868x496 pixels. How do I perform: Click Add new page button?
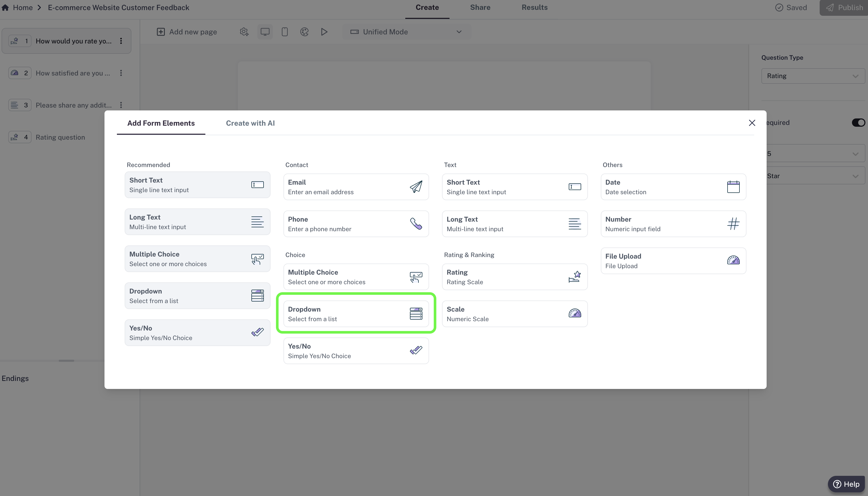(x=187, y=32)
